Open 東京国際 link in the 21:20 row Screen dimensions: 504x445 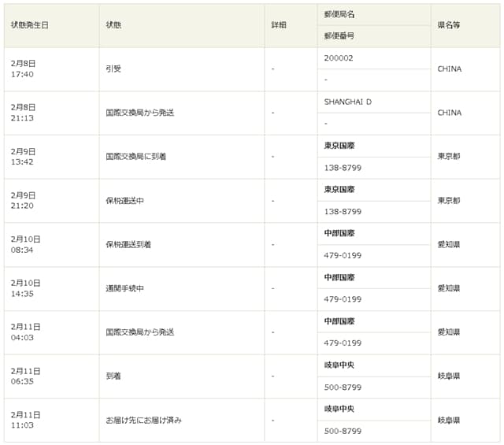point(339,189)
